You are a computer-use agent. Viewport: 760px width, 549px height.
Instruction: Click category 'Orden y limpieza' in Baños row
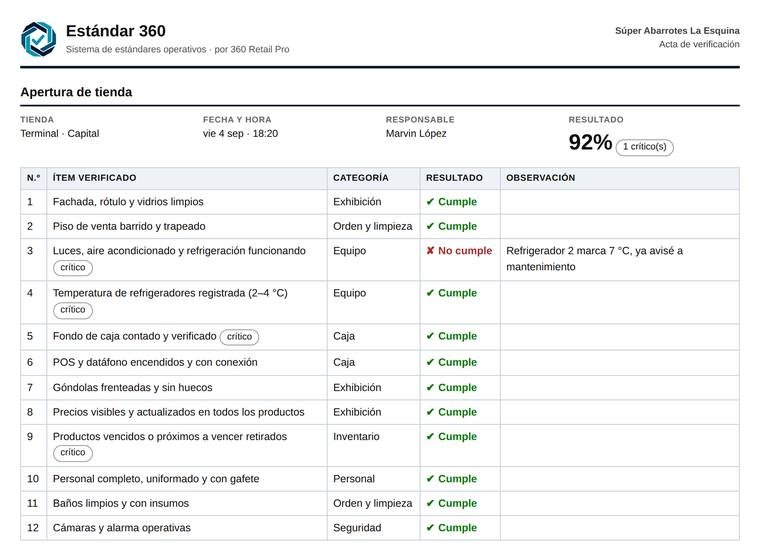tap(373, 503)
